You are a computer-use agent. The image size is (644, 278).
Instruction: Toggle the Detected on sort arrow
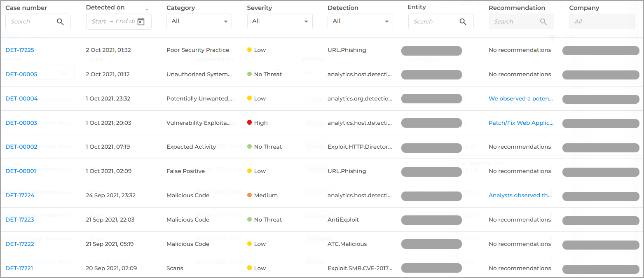[147, 8]
